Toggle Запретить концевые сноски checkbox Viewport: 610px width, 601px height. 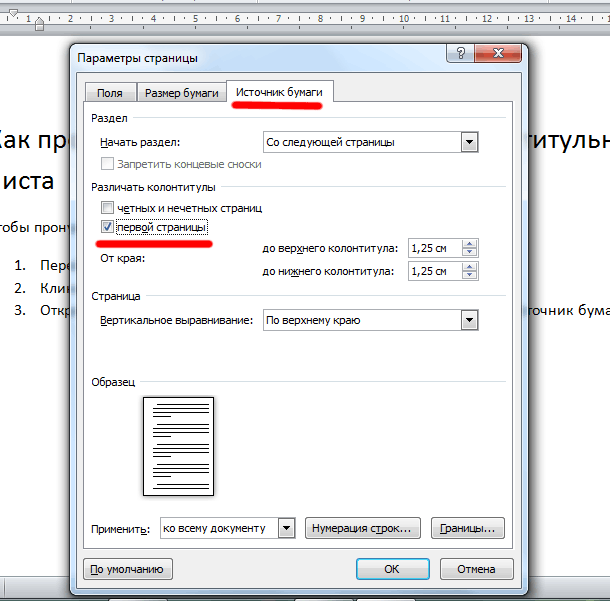pyautogui.click(x=107, y=164)
